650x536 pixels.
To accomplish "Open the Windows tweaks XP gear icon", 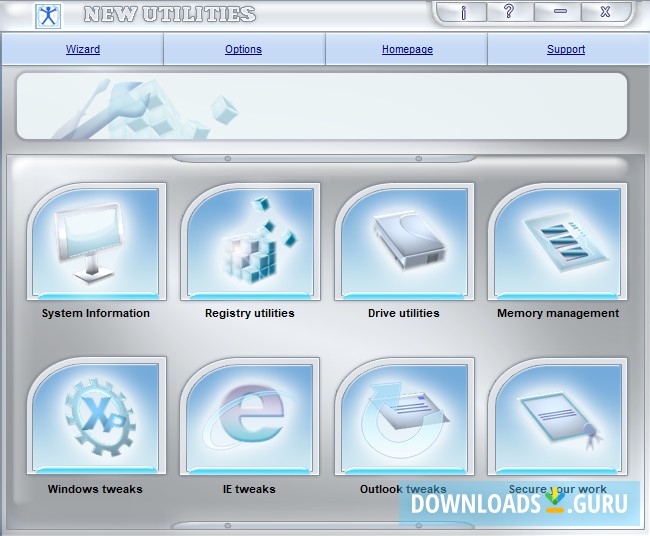I will pyautogui.click(x=97, y=416).
